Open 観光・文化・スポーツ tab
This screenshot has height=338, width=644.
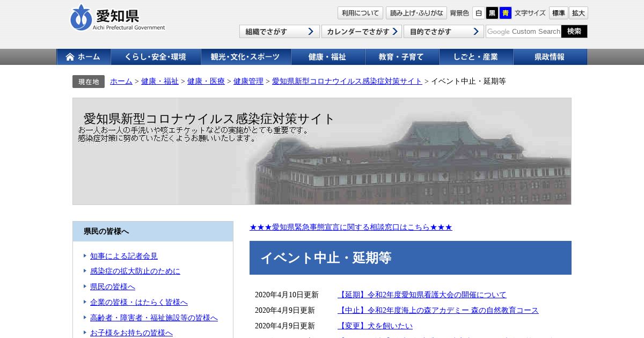(x=246, y=57)
